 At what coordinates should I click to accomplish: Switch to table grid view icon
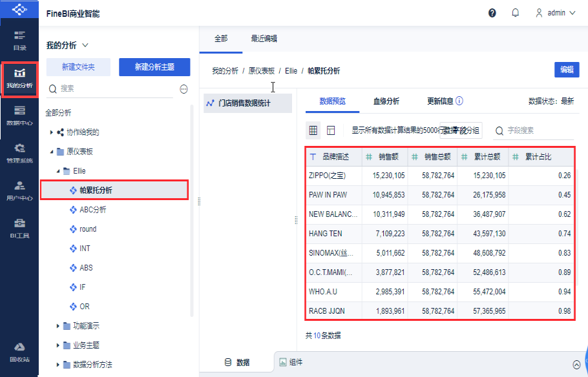pos(313,130)
